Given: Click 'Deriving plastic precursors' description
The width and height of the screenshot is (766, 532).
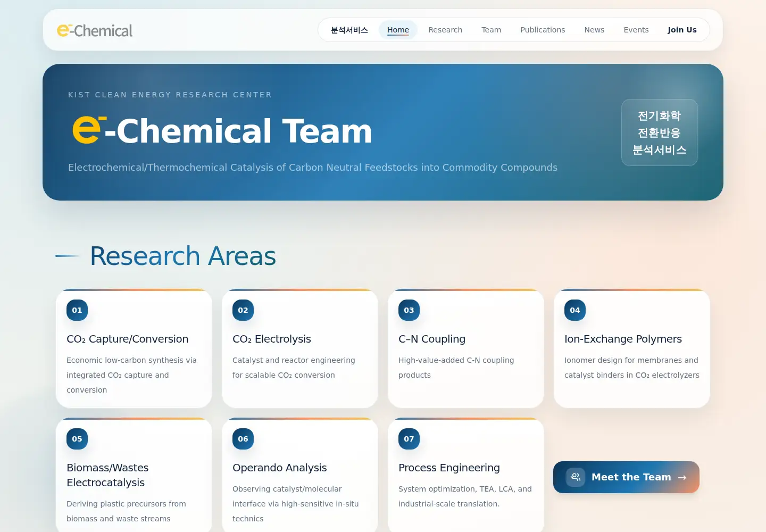Looking at the screenshot, I should click(x=126, y=511).
